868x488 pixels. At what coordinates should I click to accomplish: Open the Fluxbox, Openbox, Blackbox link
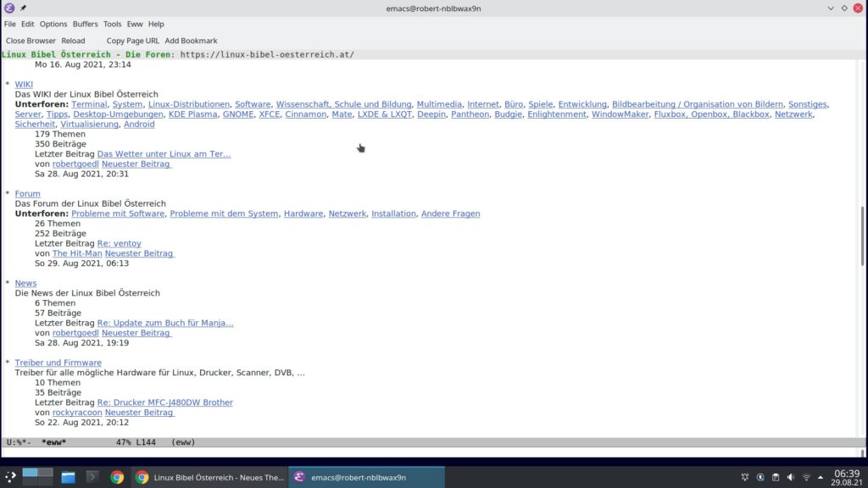tap(711, 114)
